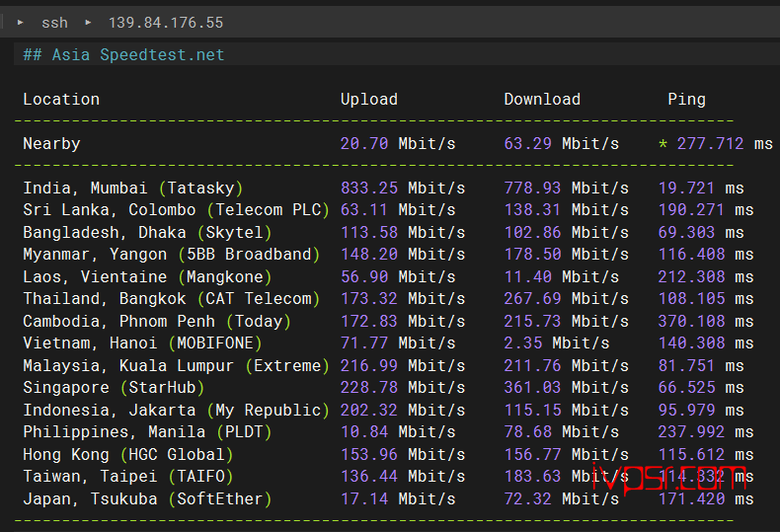
Task: Select Nearby download value 63.29
Action: 528,144
